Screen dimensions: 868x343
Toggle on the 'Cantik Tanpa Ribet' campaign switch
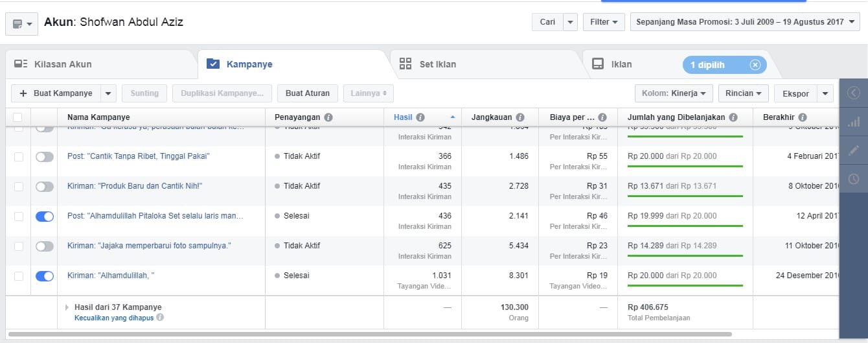click(45, 157)
